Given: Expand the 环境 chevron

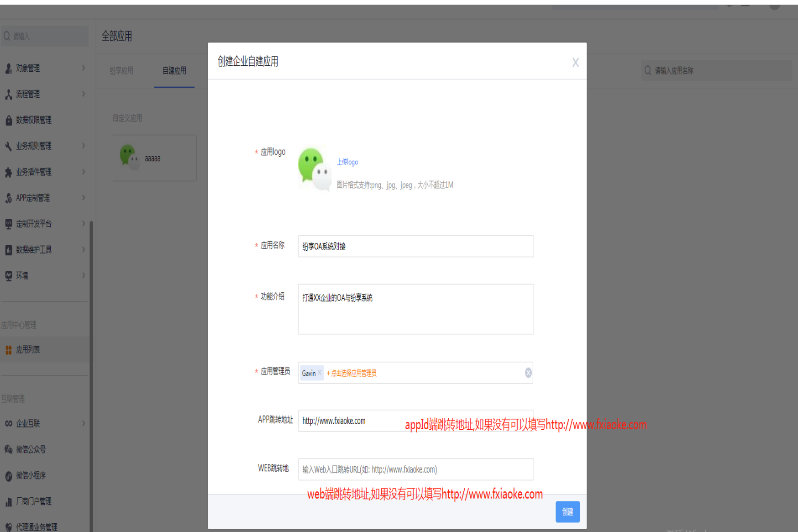Looking at the screenshot, I should pos(84,275).
